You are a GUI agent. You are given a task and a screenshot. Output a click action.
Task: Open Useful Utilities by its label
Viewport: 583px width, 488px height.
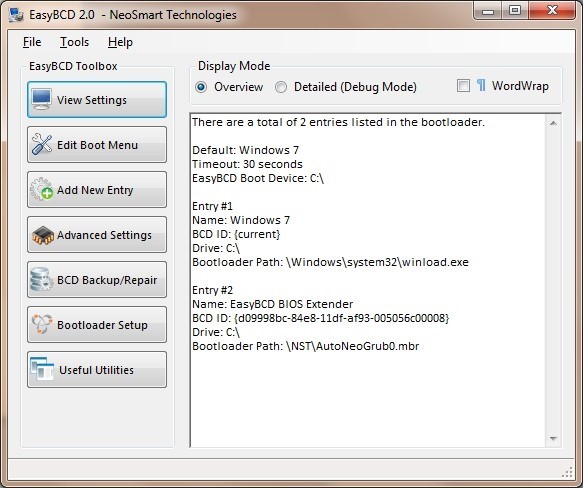point(96,370)
